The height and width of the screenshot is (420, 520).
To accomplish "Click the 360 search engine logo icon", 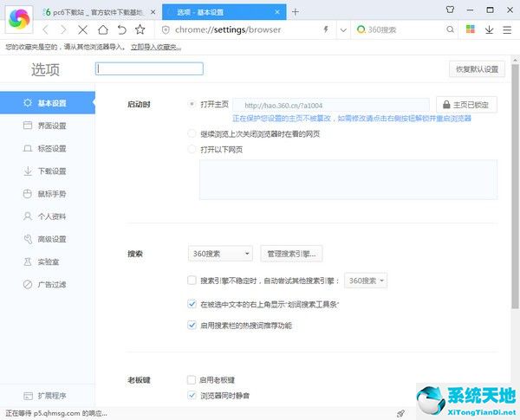I will [x=361, y=29].
